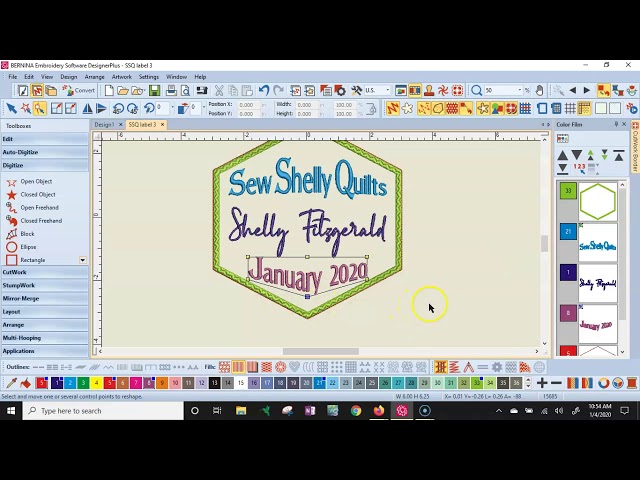Toggle the proportional scaling lock
Image resolution: width=640 pixels, height=480 pixels.
pos(371,109)
